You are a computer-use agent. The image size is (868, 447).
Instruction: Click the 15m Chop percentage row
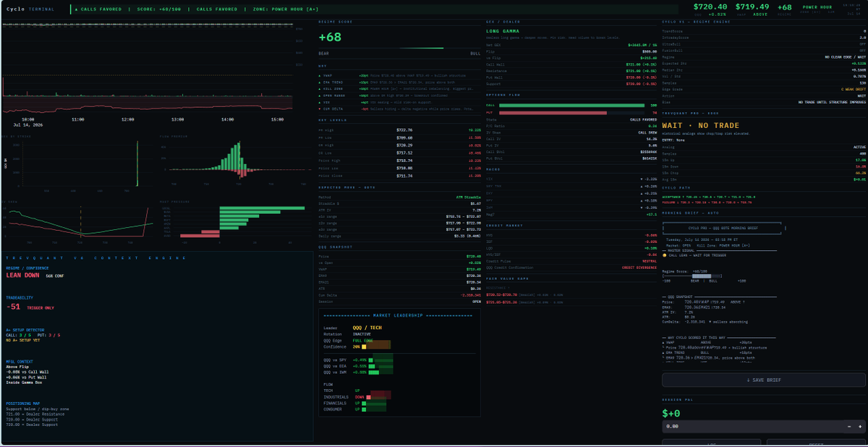click(x=764, y=173)
